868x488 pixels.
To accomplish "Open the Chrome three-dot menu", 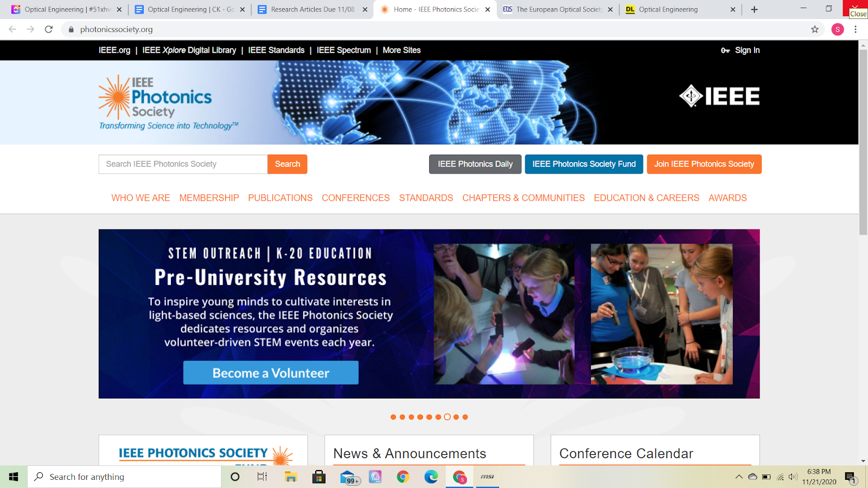I will [x=856, y=29].
